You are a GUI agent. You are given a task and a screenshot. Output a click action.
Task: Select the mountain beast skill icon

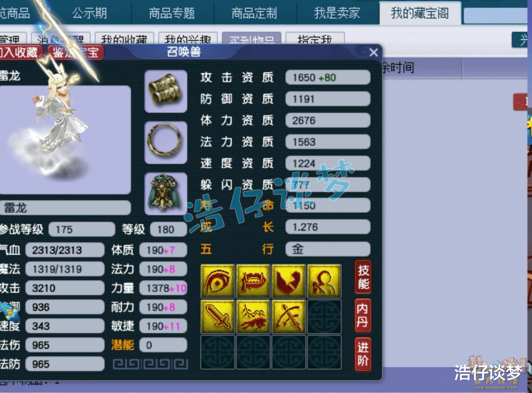pos(253,317)
